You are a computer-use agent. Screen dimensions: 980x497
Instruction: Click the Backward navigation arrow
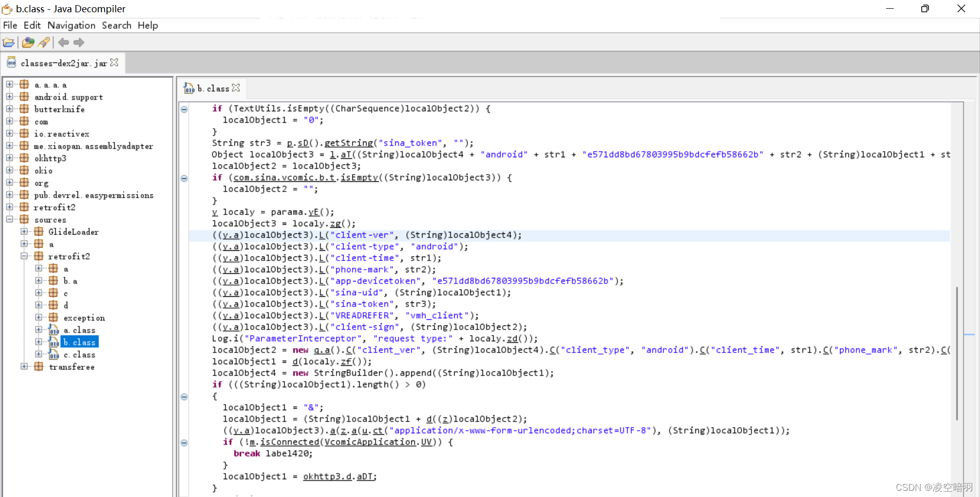[64, 42]
